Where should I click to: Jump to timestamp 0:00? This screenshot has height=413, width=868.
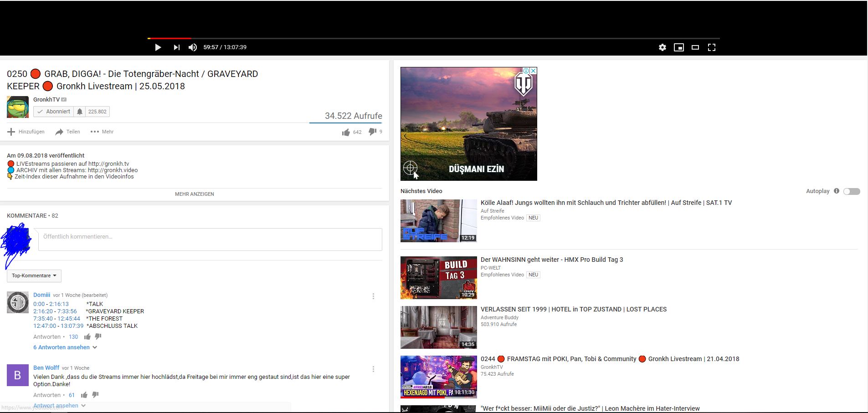pyautogui.click(x=39, y=304)
